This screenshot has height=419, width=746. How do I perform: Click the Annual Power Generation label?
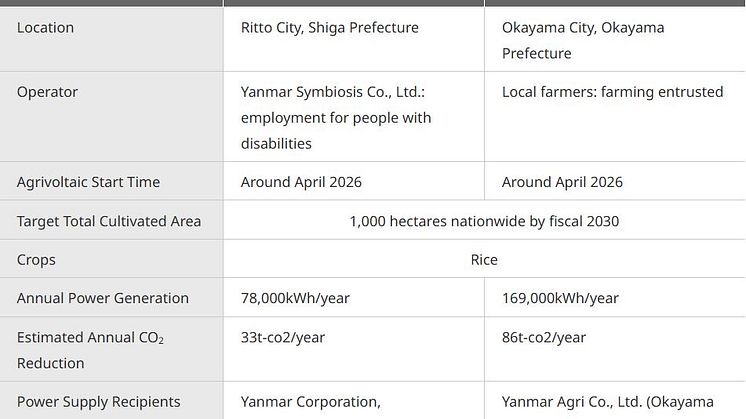point(103,298)
